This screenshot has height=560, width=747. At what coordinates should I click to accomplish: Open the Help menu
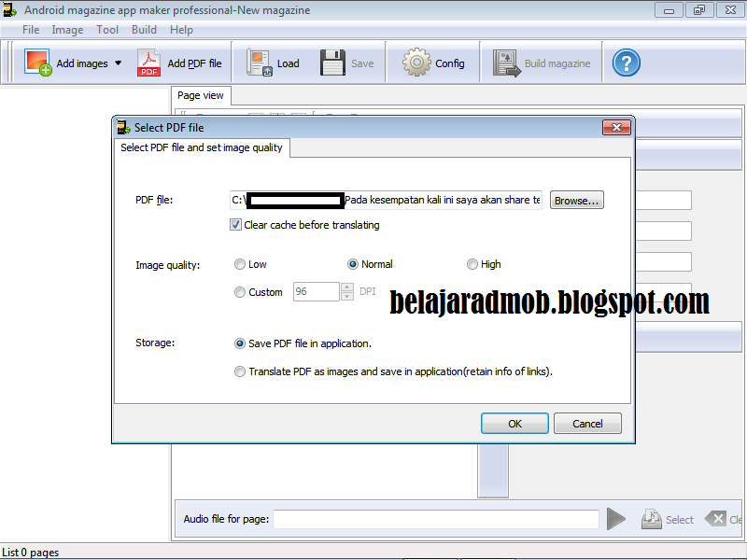(x=181, y=30)
